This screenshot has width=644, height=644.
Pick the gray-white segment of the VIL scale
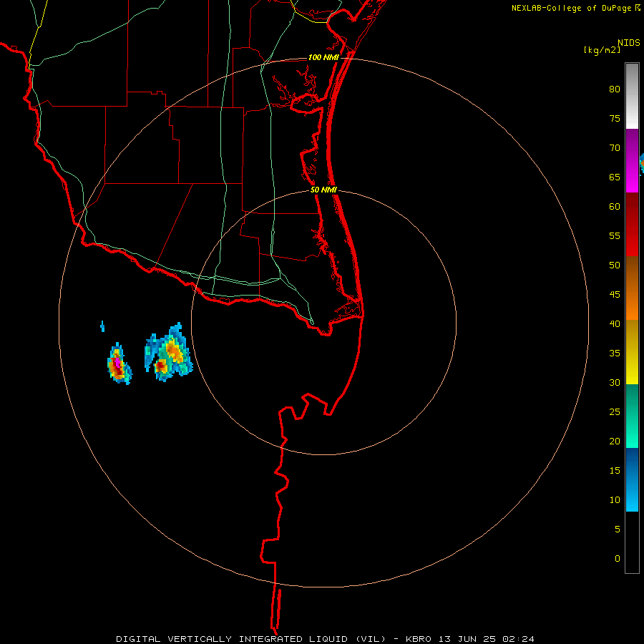click(x=632, y=96)
